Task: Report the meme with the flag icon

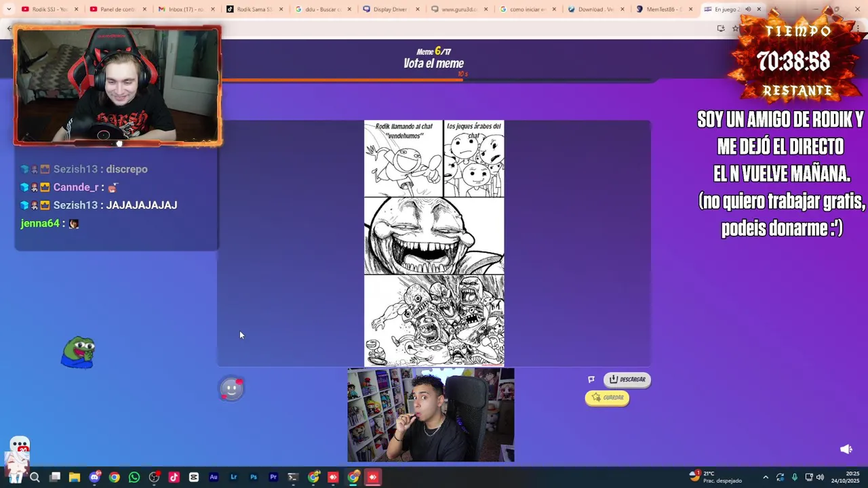Action: (591, 380)
